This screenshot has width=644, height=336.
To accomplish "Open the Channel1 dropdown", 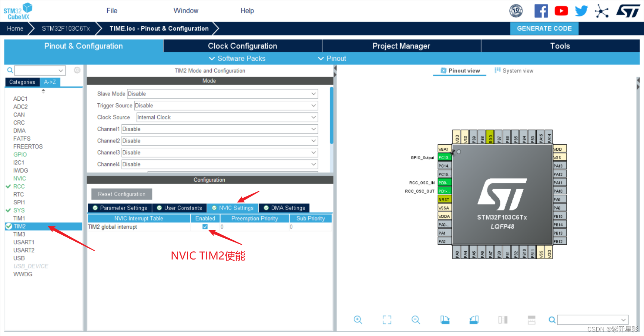I will tap(220, 129).
